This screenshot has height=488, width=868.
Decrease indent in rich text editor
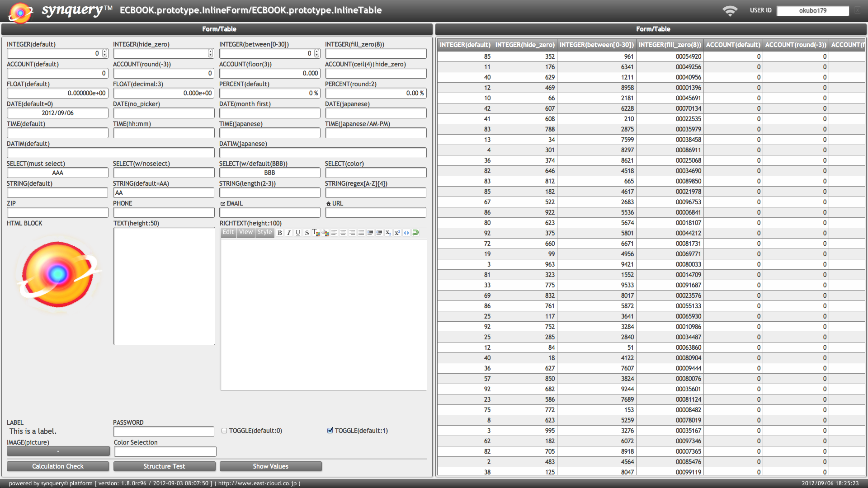coord(379,233)
